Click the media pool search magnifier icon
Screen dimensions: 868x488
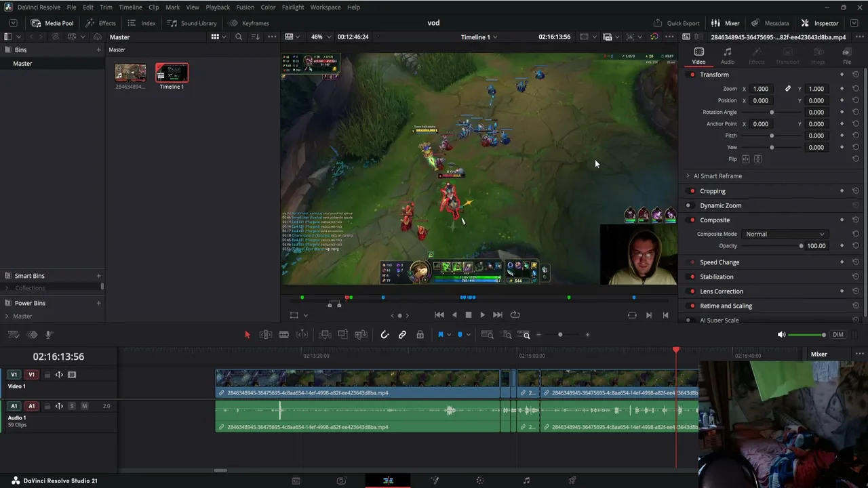point(238,37)
